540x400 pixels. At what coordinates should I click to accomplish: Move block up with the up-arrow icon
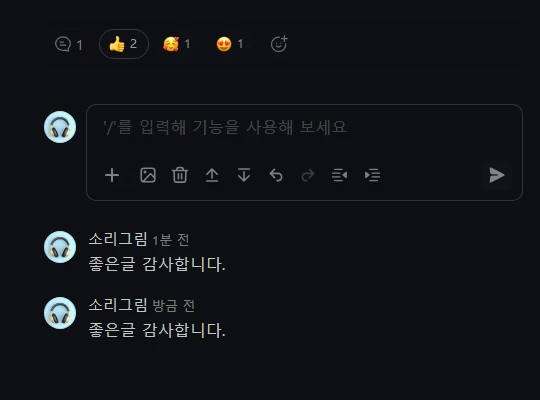pyautogui.click(x=212, y=175)
